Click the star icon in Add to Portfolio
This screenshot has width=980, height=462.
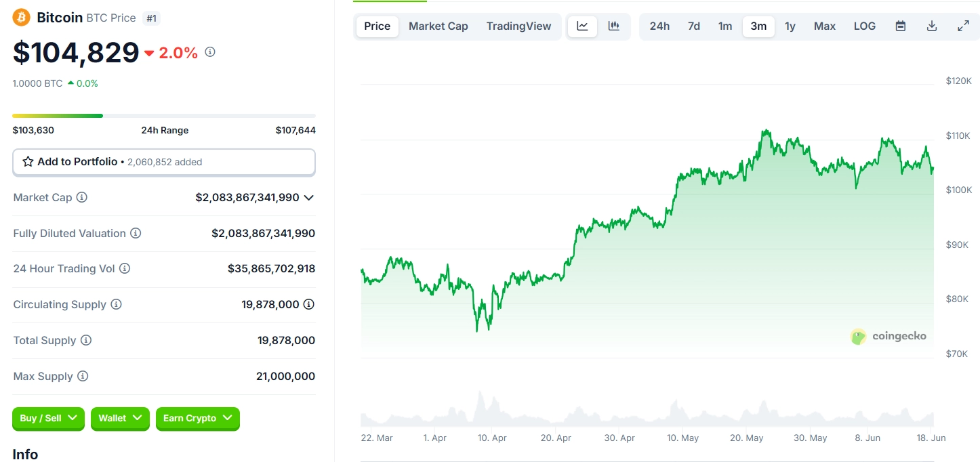[x=28, y=162]
